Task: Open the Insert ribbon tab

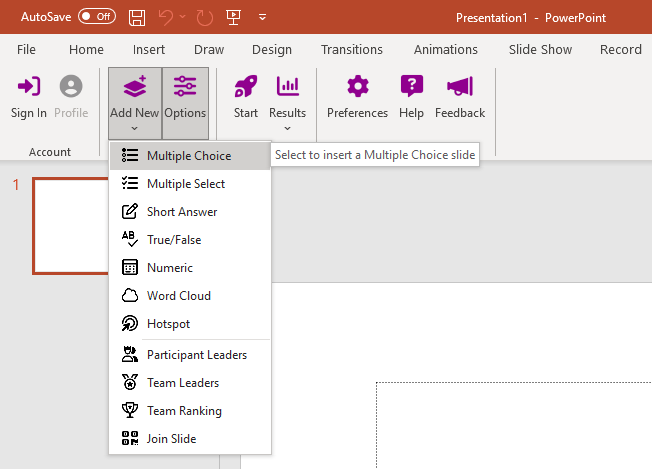Action: (x=149, y=49)
